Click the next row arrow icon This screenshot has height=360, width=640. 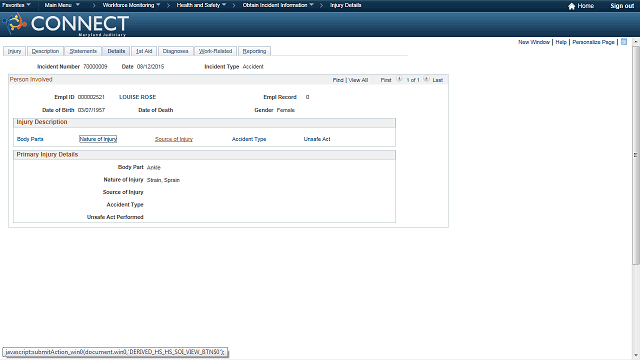(426, 79)
